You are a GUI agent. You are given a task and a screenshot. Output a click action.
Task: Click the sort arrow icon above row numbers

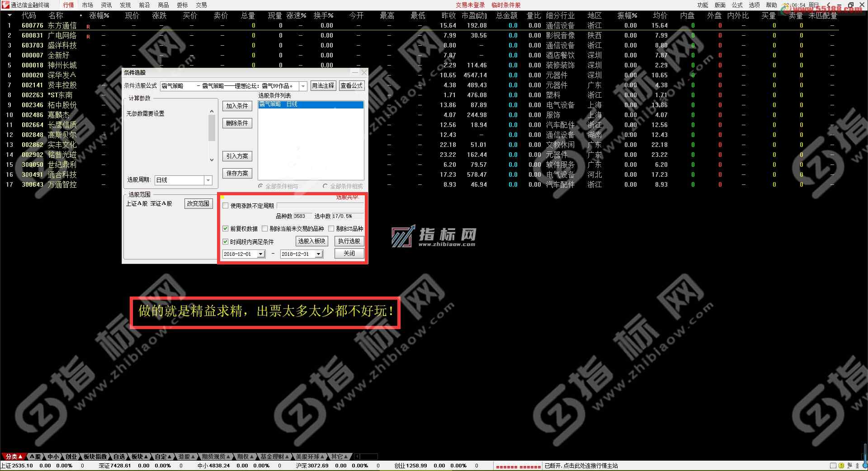coord(9,15)
